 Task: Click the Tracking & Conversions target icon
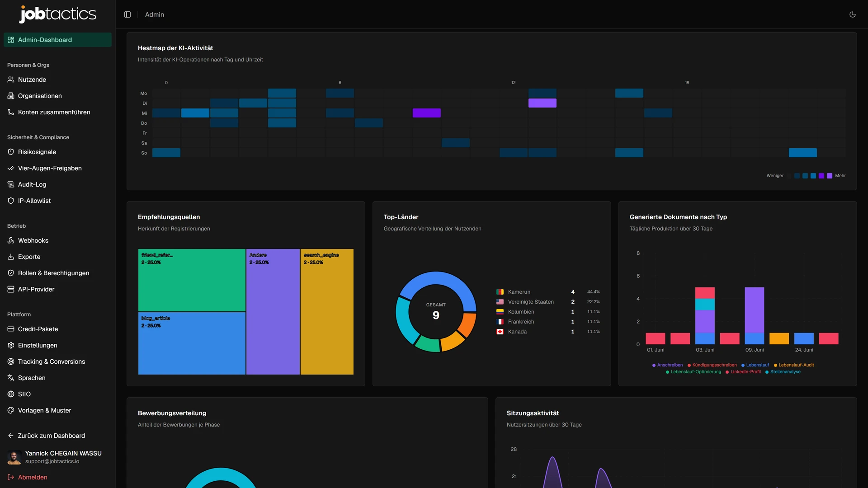tap(11, 361)
